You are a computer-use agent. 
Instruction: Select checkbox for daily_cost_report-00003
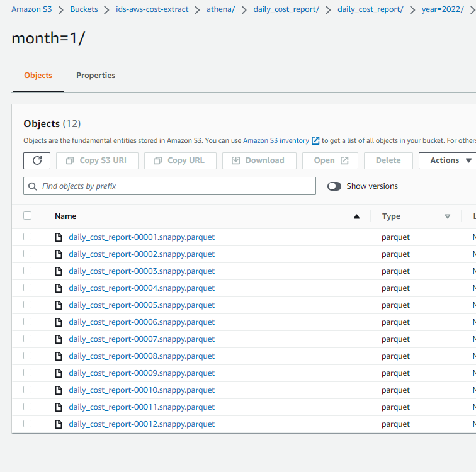coord(27,271)
